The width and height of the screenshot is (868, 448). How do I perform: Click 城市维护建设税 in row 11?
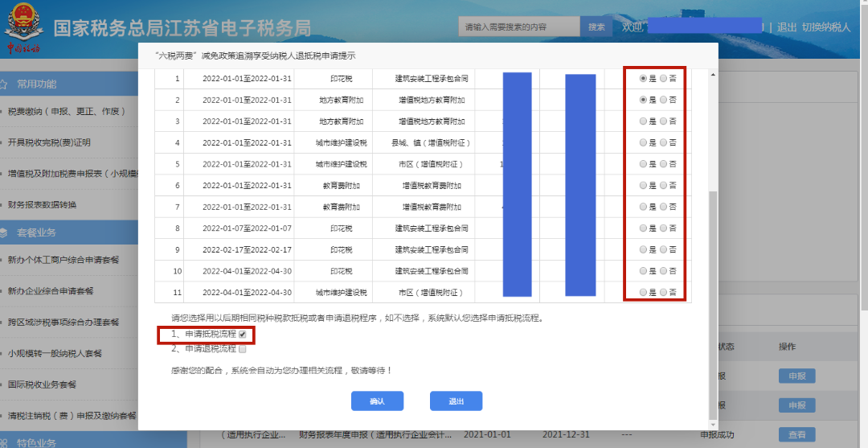341,293
